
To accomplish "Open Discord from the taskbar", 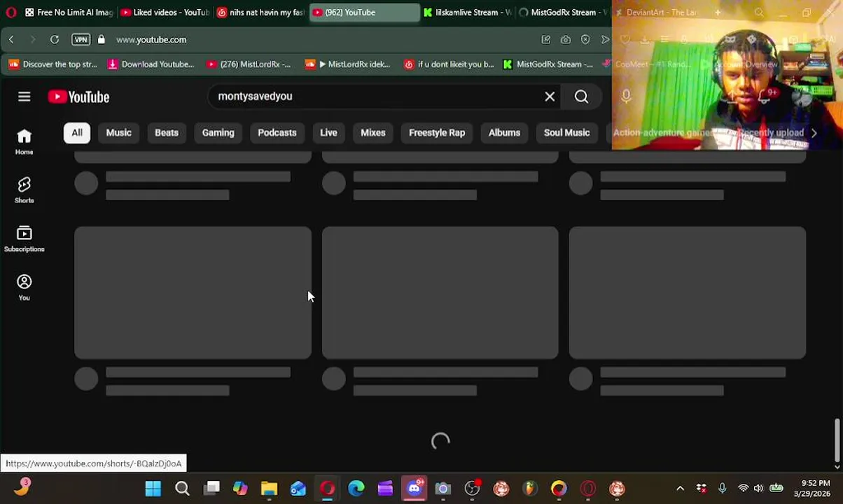I will pyautogui.click(x=414, y=489).
